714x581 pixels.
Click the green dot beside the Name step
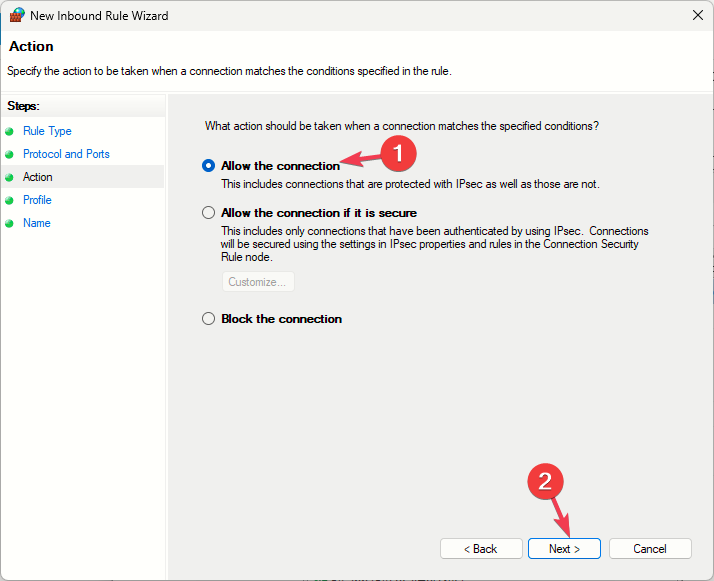[x=10, y=223]
